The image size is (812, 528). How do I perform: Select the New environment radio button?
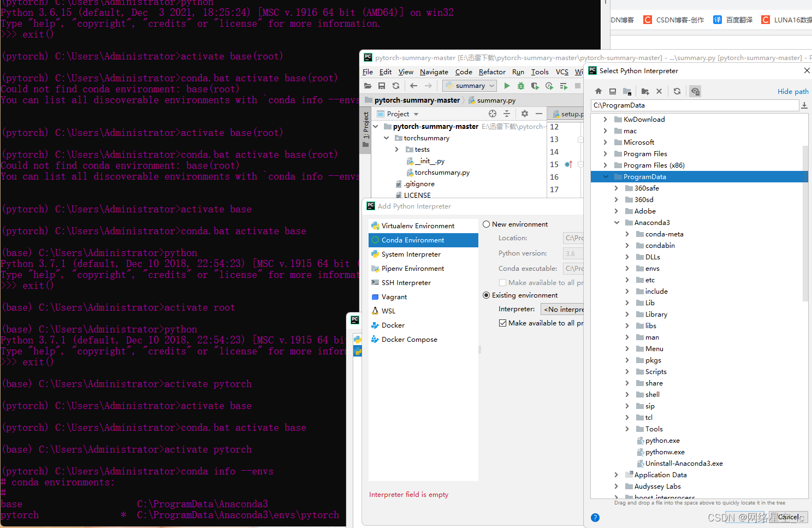(x=486, y=224)
